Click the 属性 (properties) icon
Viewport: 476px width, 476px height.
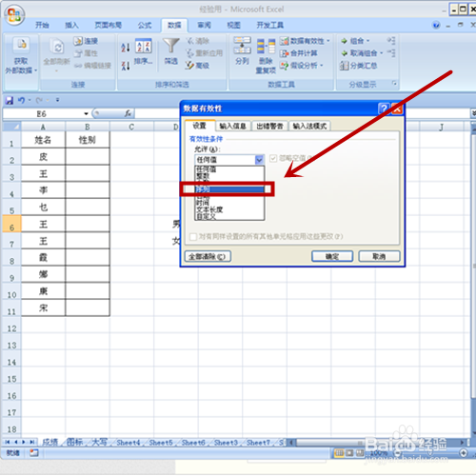(78, 53)
